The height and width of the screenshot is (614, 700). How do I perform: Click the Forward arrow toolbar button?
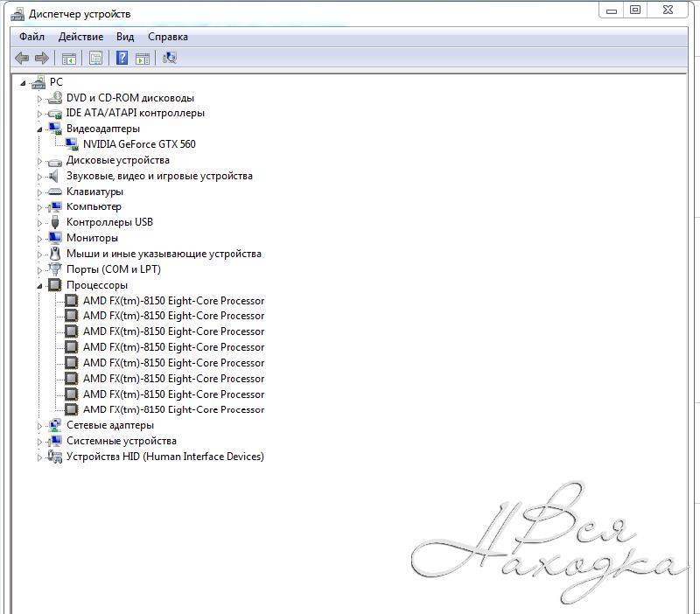coord(41,58)
